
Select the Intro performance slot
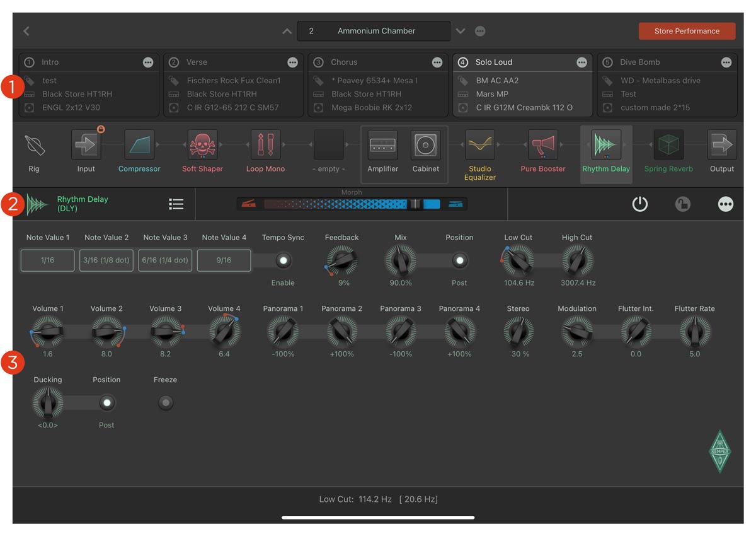coord(89,85)
